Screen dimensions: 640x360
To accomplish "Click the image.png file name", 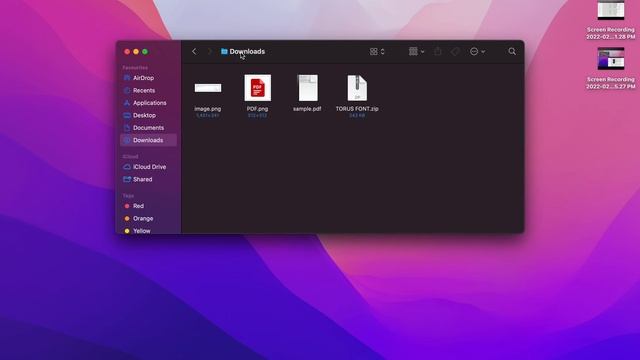I will 208,109.
